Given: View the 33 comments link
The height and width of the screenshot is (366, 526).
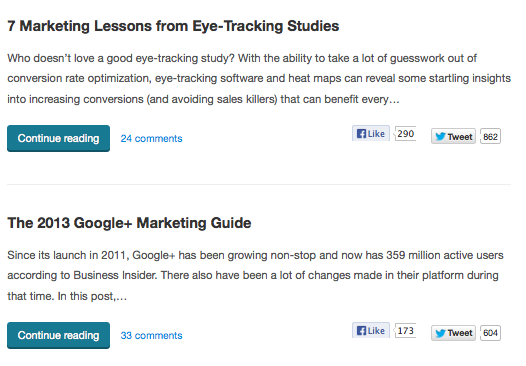Looking at the screenshot, I should (151, 335).
